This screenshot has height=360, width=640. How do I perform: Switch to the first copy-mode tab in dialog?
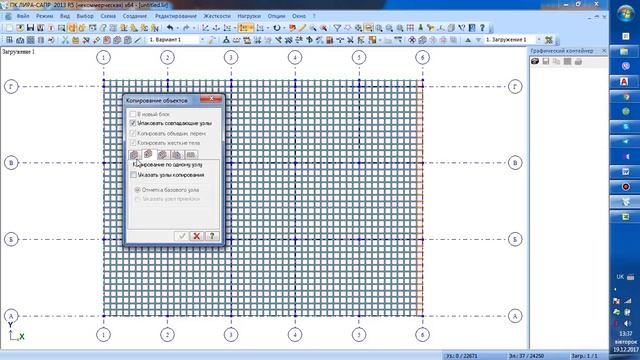(x=134, y=155)
